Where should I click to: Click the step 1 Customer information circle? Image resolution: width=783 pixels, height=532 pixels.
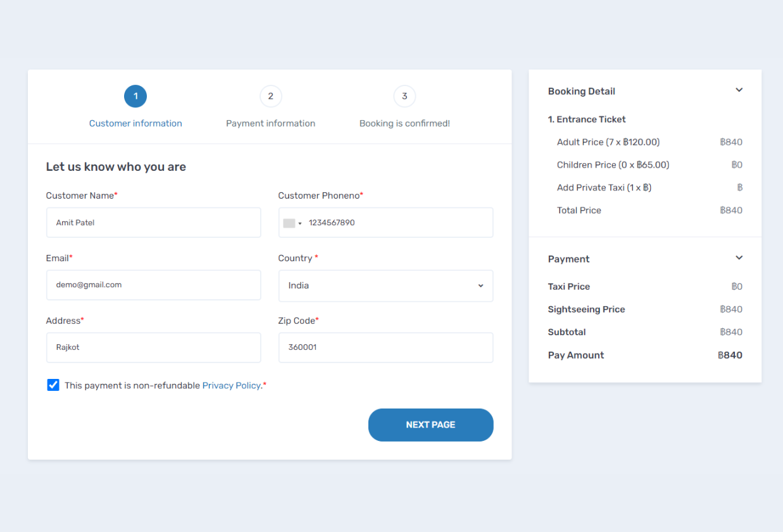135,96
